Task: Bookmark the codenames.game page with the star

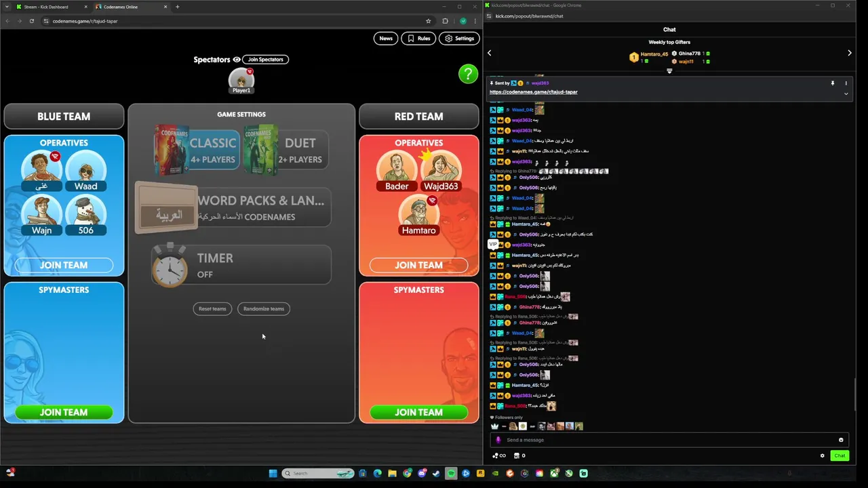Action: point(428,21)
